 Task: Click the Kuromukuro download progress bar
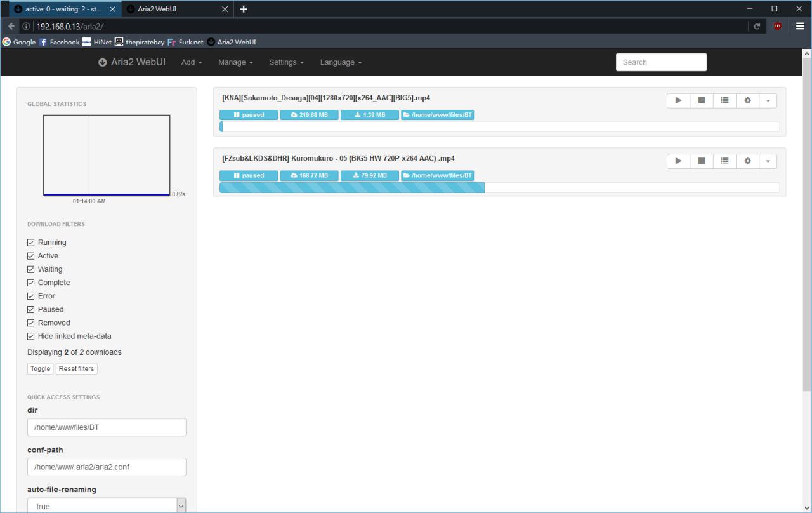tap(499, 187)
